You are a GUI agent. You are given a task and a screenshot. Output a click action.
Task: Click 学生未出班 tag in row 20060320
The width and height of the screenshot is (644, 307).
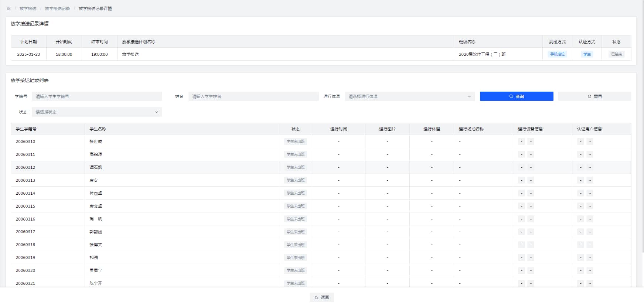[296, 270]
